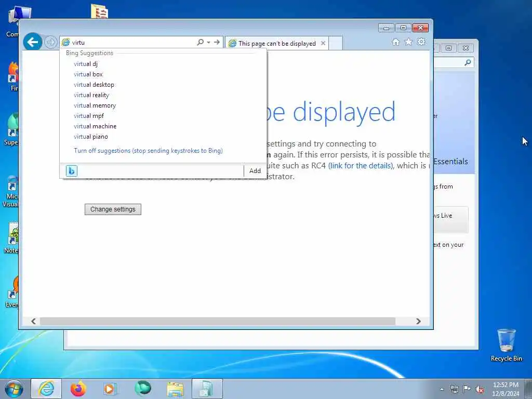Image resolution: width=532 pixels, height=399 pixels.
Task: Choose the 'virtual dj' suggestion
Action: [163, 64]
